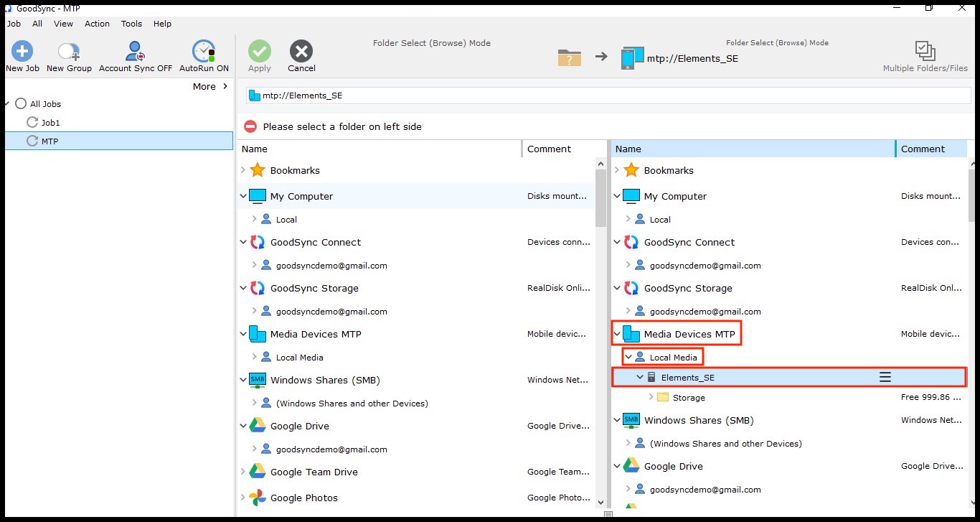
Task: Toggle AutoRun ON clock button
Action: coord(204,52)
